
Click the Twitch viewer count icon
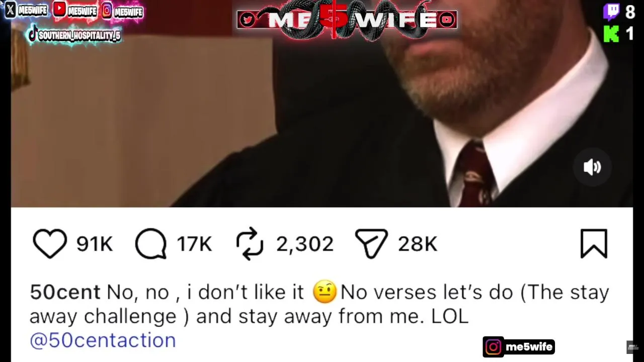(x=611, y=12)
